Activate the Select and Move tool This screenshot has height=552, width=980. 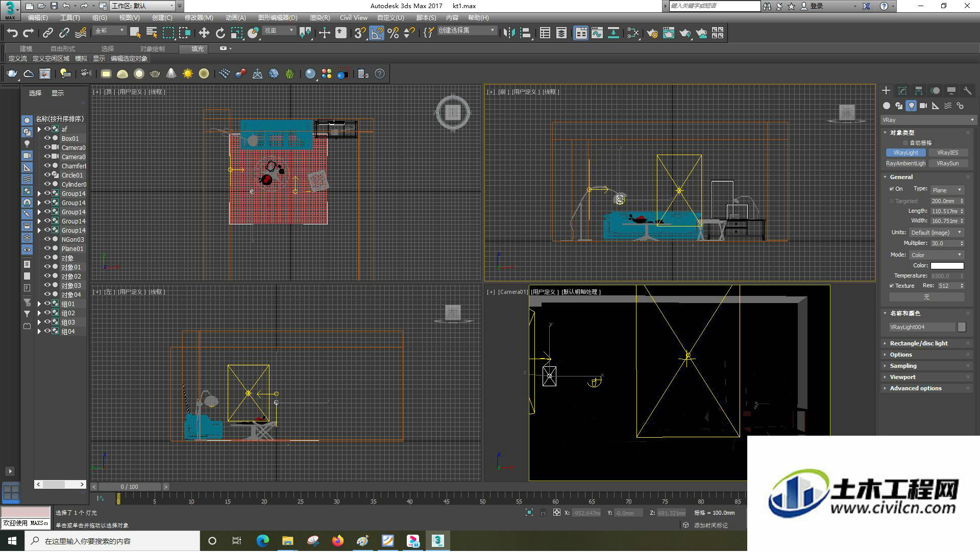(x=204, y=33)
